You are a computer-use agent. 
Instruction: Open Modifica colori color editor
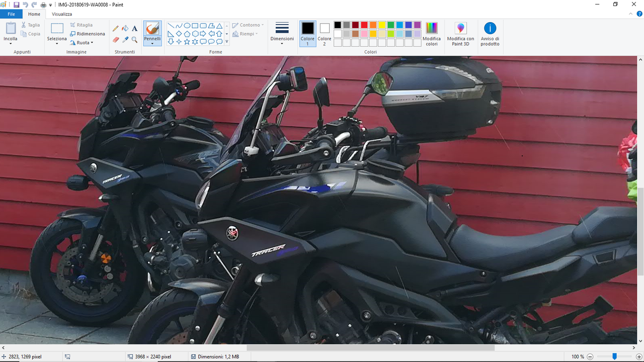432,34
